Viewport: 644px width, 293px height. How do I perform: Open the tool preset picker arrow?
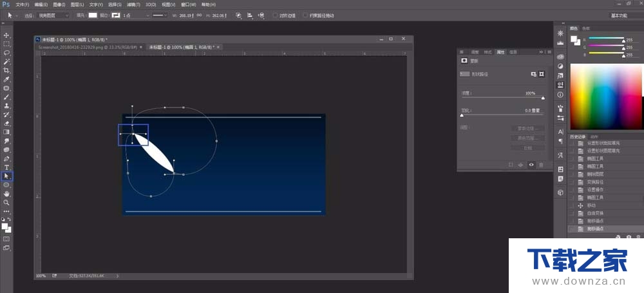tap(17, 15)
